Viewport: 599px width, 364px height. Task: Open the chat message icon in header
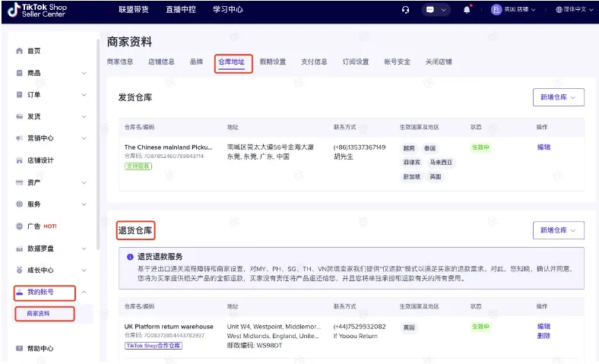pyautogui.click(x=430, y=10)
